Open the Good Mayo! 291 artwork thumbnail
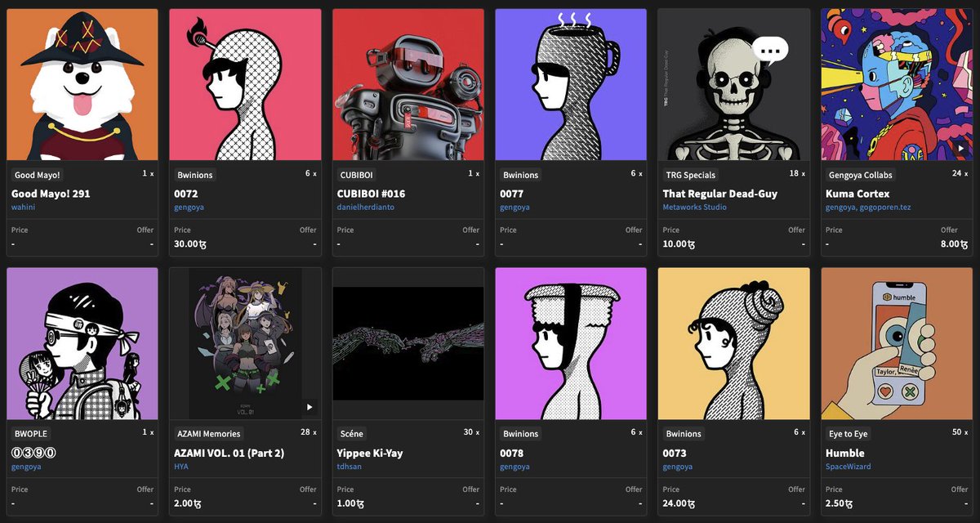Viewport: 980px width, 523px height. click(x=82, y=85)
